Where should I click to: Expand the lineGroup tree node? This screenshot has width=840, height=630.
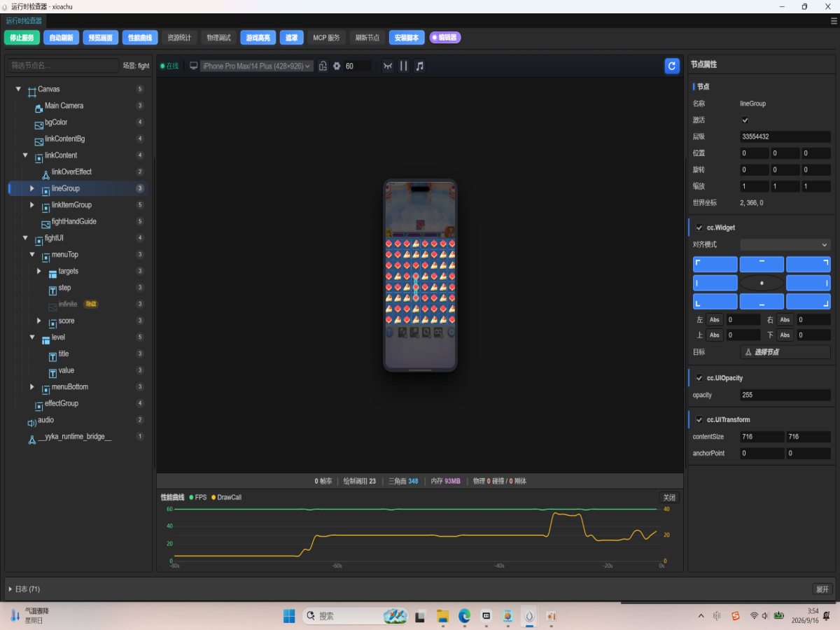click(x=32, y=188)
